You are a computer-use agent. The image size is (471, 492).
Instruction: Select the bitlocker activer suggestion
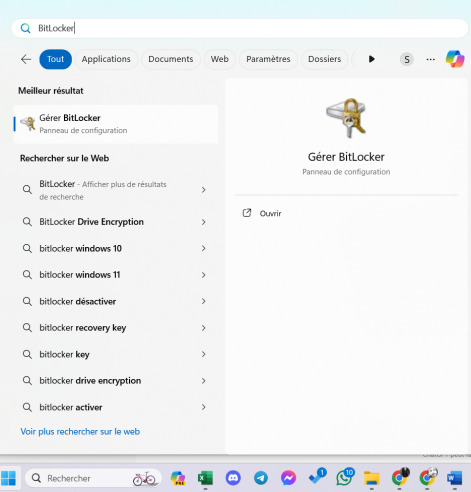tap(116, 407)
